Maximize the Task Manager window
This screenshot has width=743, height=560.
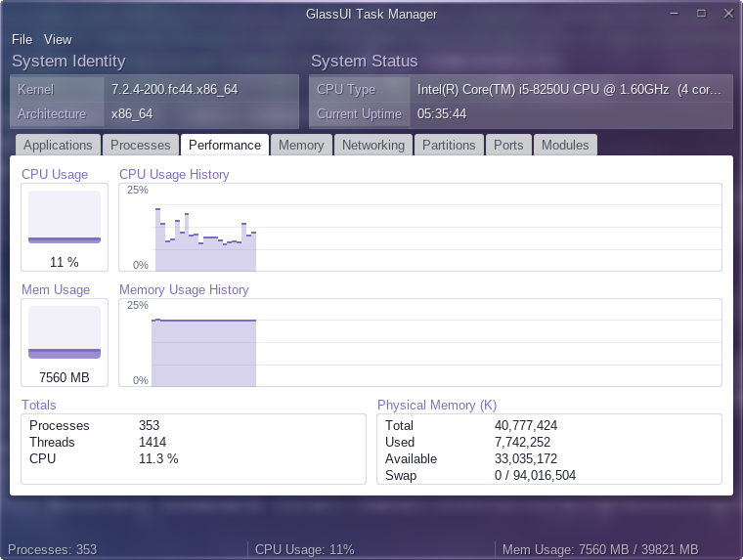(x=701, y=14)
